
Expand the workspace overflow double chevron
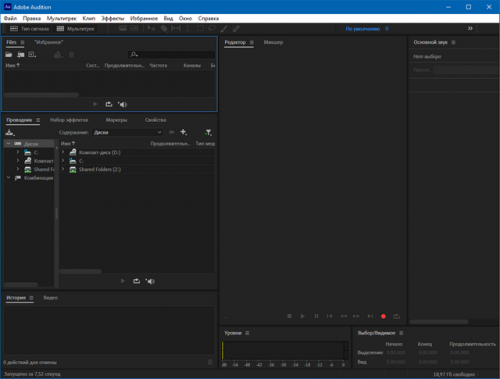pyautogui.click(x=470, y=29)
